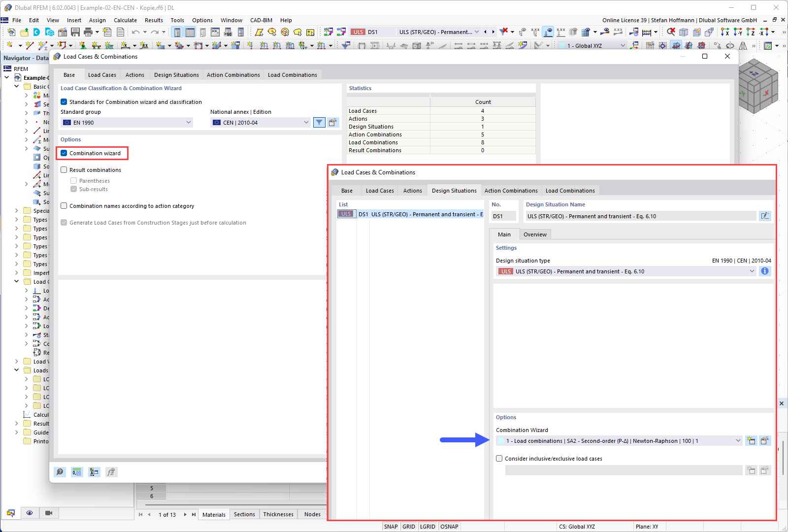The height and width of the screenshot is (532, 788).
Task: Switch to the Overview tab in Design Situations
Action: [x=535, y=234]
